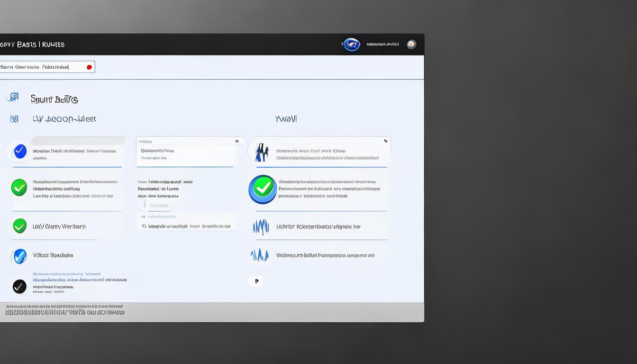This screenshot has height=364, width=637.
Task: Expand the arrow in YwaVl top card's corner
Action: click(x=385, y=141)
